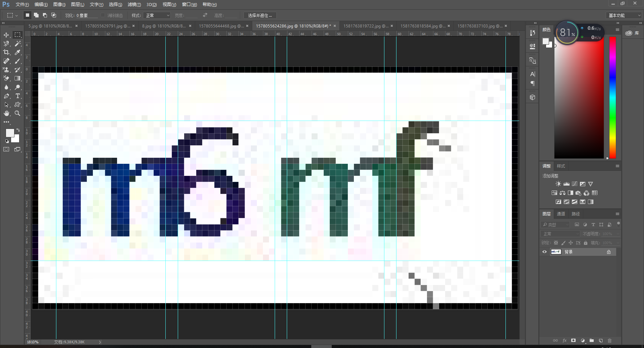Open the Character panel icon

coord(532,74)
